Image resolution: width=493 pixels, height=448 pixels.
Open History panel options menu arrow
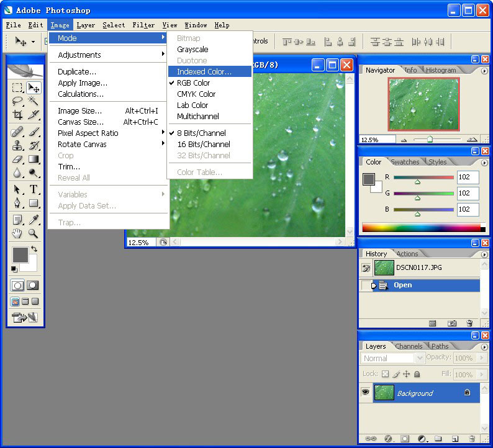click(484, 254)
